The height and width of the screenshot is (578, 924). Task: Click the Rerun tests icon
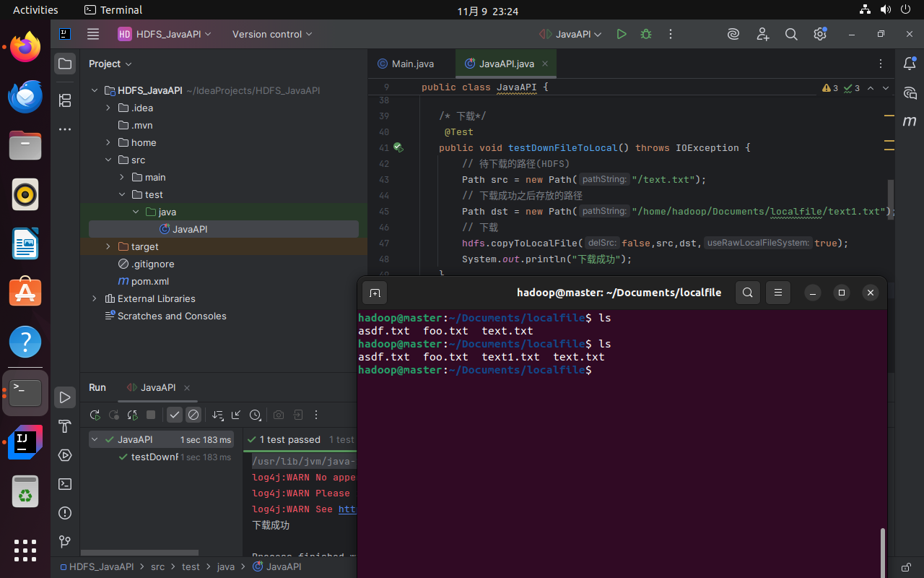tap(95, 415)
